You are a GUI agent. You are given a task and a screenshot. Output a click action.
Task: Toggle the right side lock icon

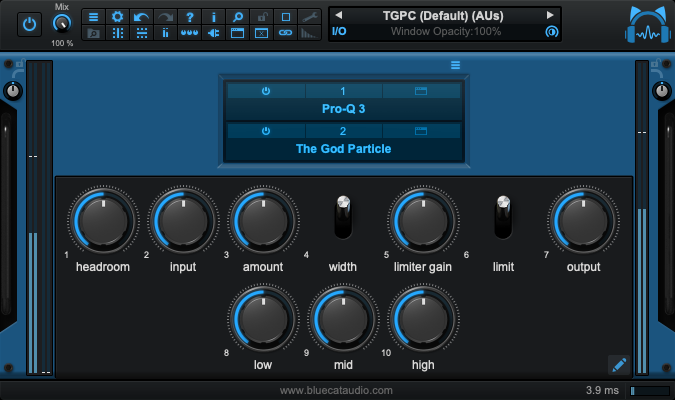655,64
